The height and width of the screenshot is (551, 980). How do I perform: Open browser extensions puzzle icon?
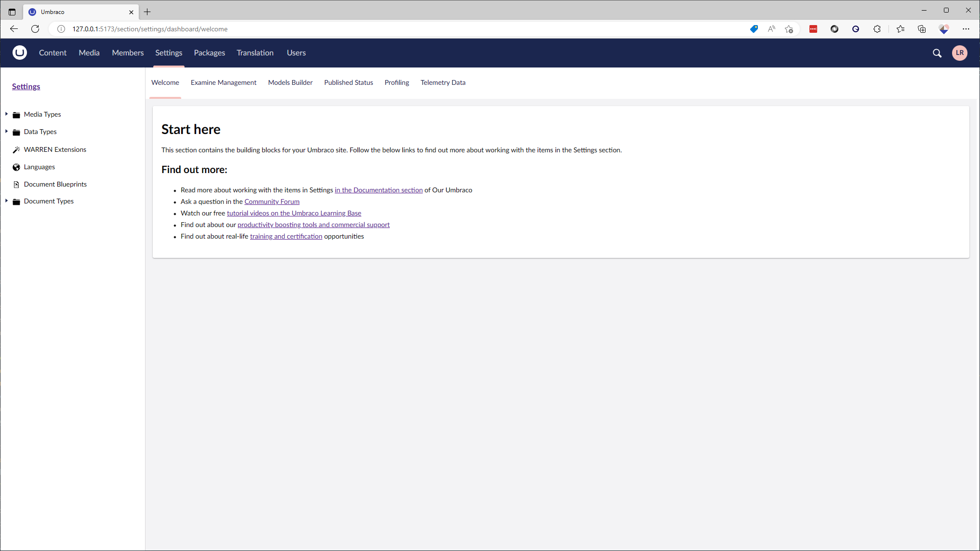point(877,29)
